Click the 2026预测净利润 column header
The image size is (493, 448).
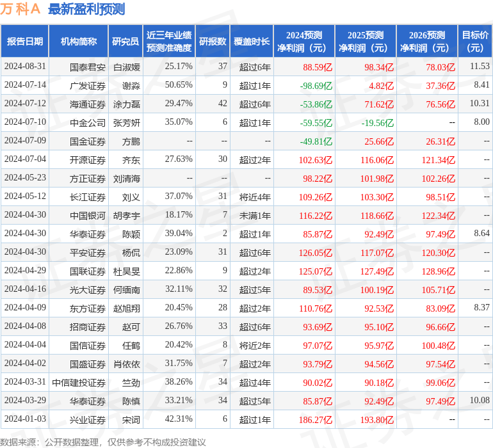(x=427, y=41)
